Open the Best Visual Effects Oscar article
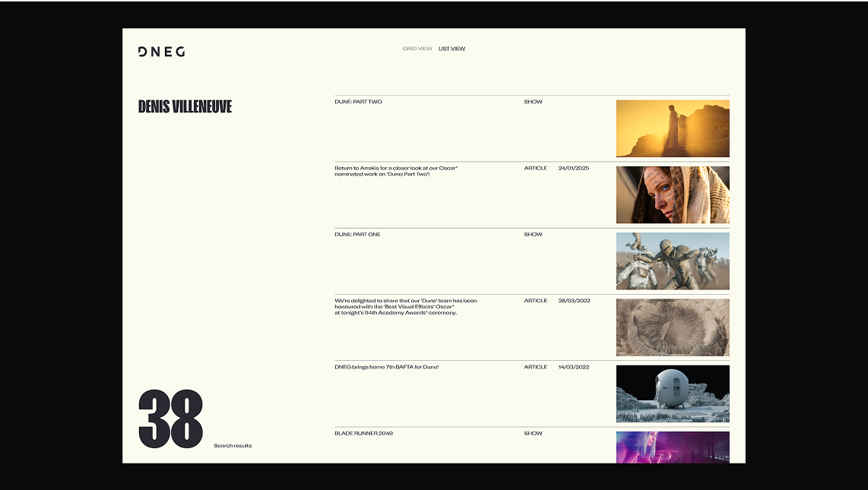The width and height of the screenshot is (868, 490). tap(406, 306)
